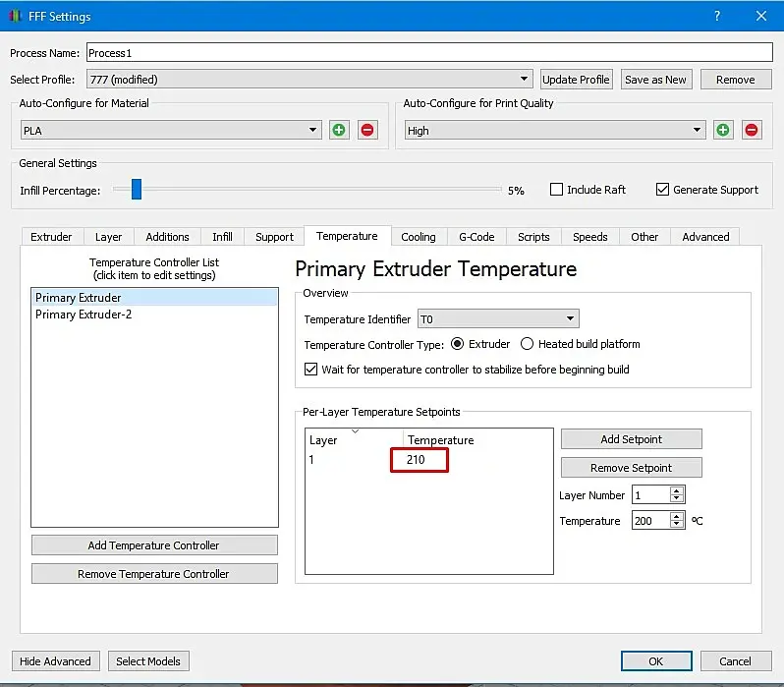Click the help question mark icon
Viewport: 784px width, 687px height.
pyautogui.click(x=717, y=16)
